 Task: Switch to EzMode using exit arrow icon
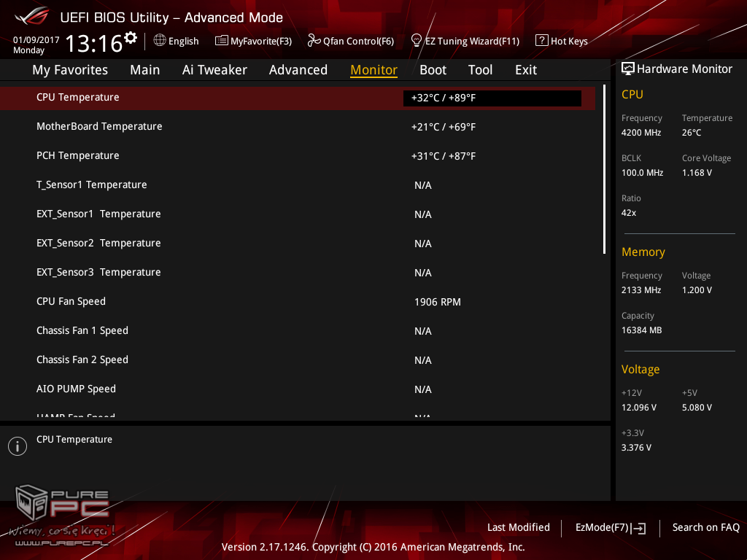pyautogui.click(x=639, y=528)
